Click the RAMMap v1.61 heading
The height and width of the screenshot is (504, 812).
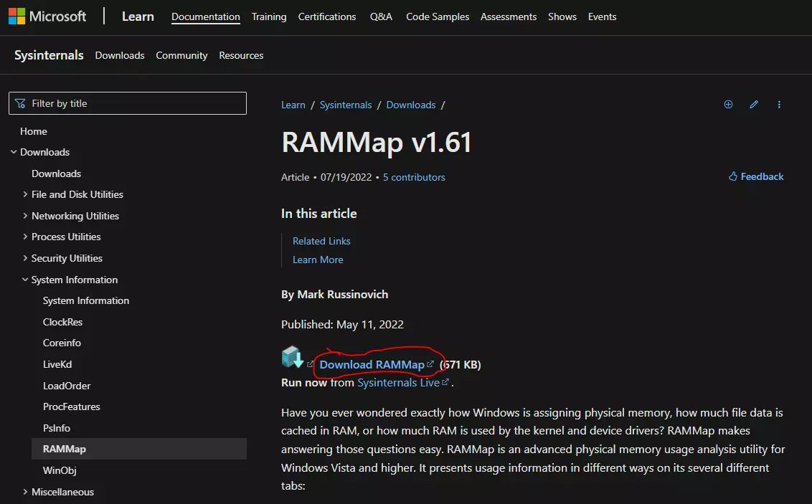click(377, 142)
